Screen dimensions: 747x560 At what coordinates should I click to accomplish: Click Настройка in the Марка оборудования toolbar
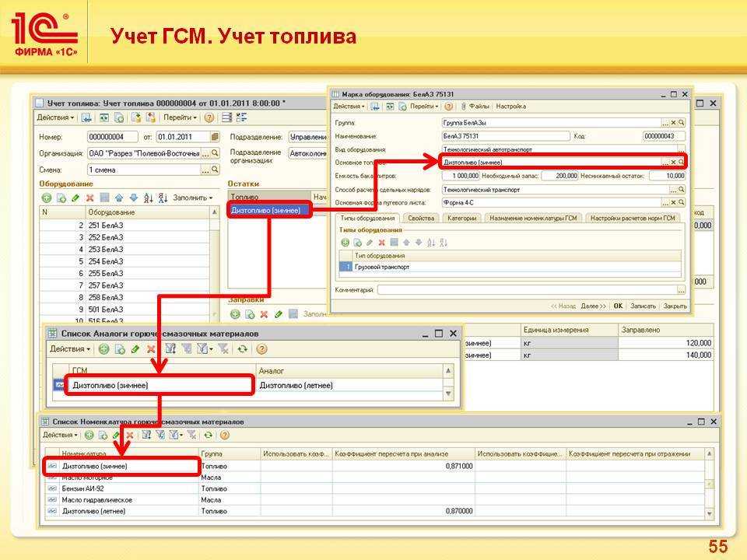pyautogui.click(x=510, y=107)
